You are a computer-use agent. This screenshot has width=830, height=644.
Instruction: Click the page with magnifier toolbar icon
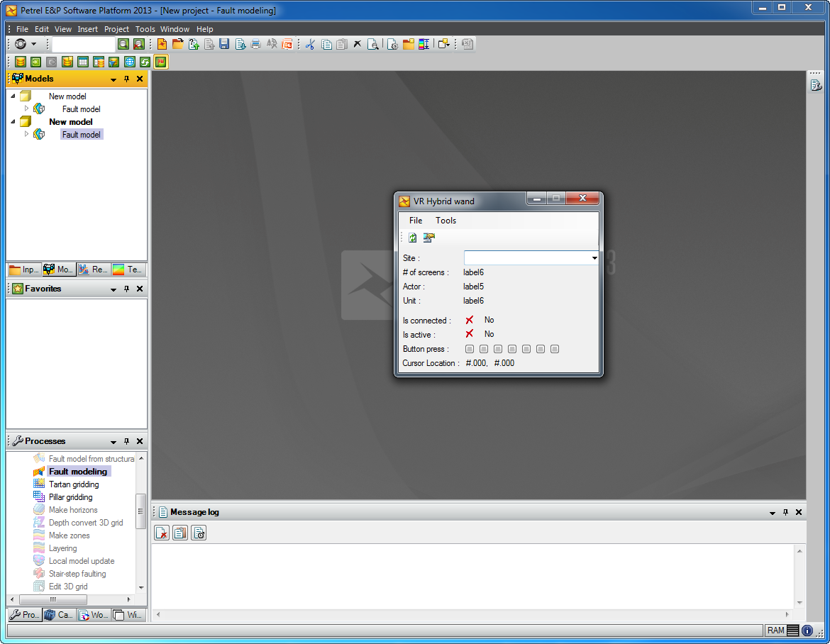pos(372,44)
